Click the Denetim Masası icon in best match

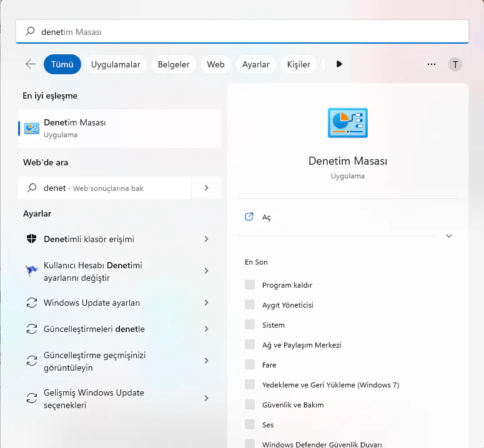31,129
